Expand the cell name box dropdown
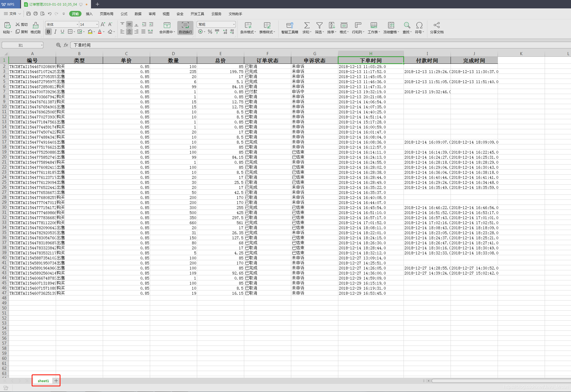This screenshot has height=392, width=571. click(42, 45)
